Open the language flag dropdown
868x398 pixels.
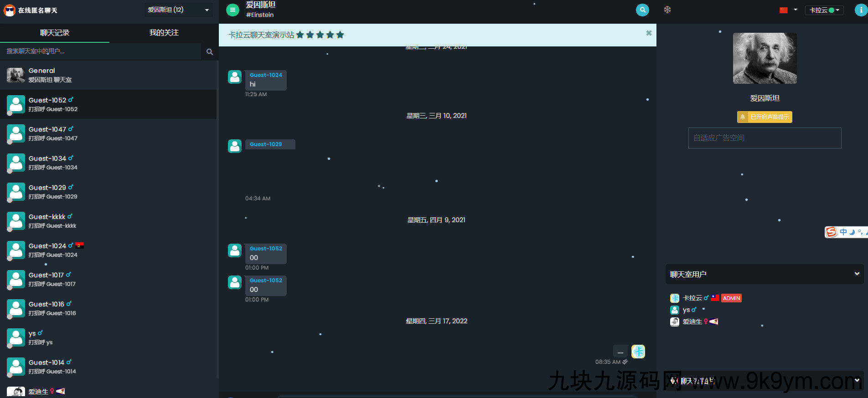pyautogui.click(x=788, y=10)
